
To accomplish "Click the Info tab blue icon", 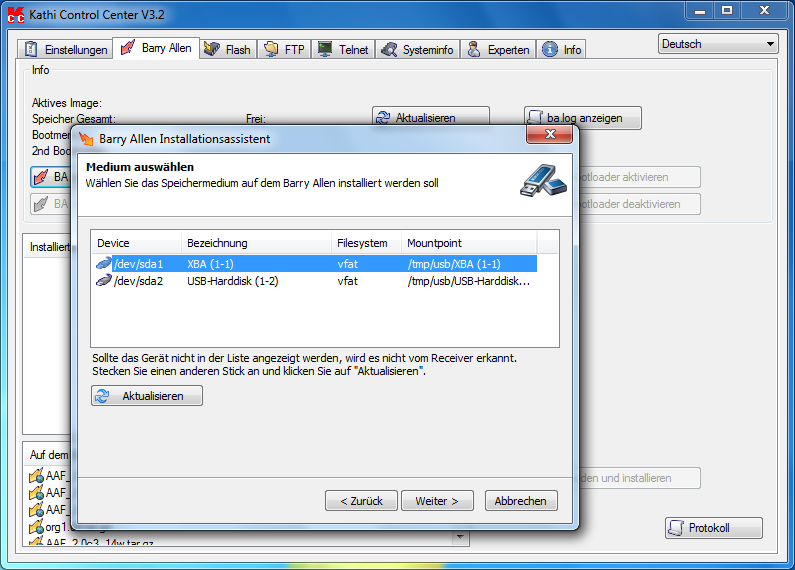I will click(550, 49).
